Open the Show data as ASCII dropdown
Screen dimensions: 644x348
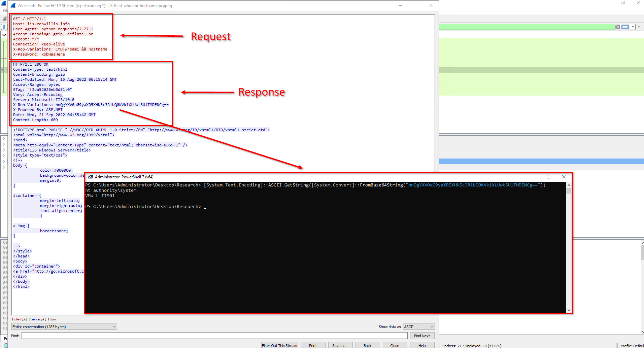click(x=419, y=326)
